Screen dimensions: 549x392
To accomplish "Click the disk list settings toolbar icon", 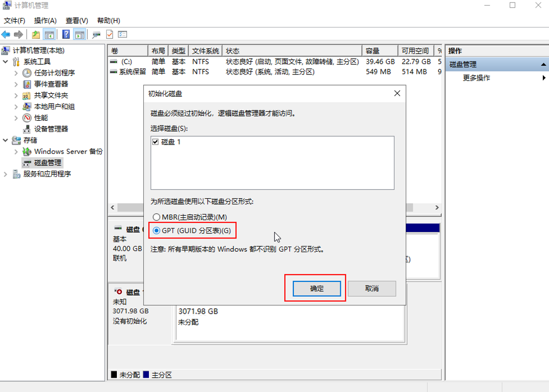I will point(122,34).
